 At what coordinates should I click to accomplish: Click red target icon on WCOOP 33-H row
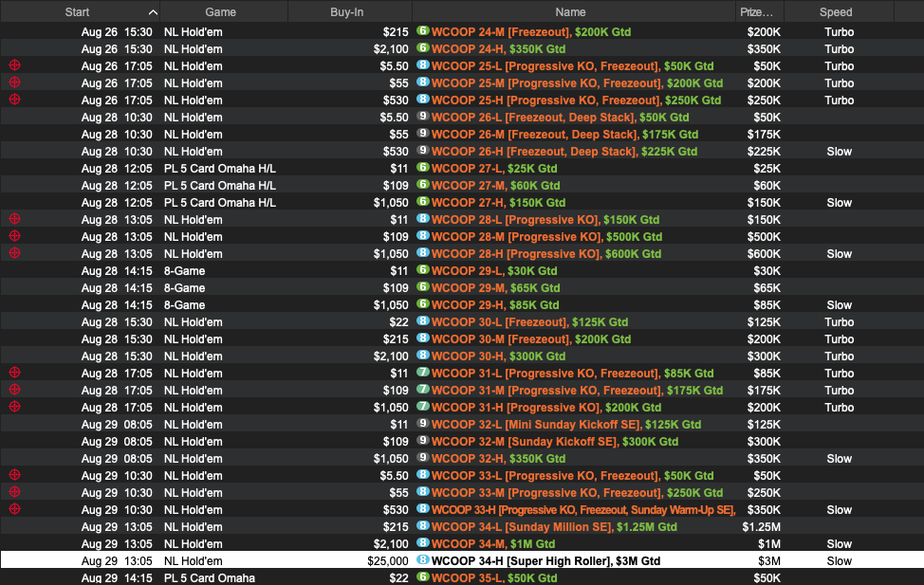click(x=15, y=509)
